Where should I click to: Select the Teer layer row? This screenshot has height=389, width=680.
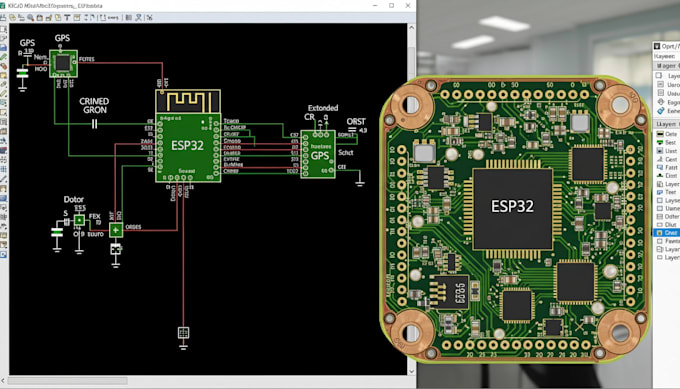click(667, 192)
